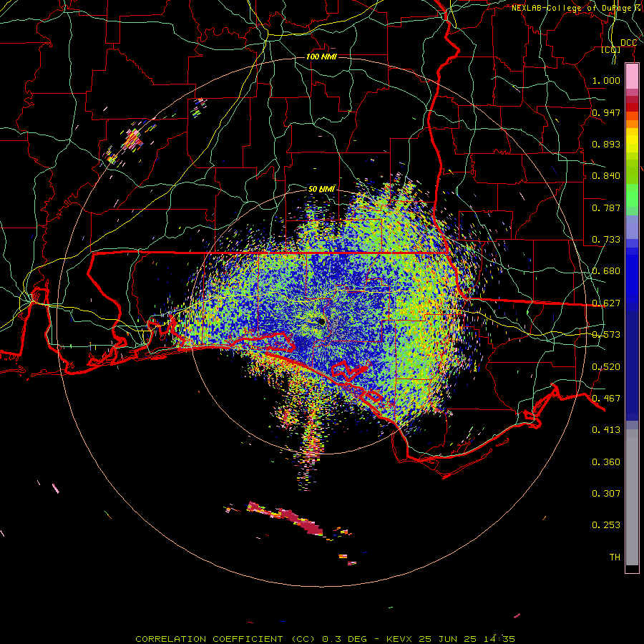
Task: Pick the periwinkle segment of color bar
Action: click(632, 228)
